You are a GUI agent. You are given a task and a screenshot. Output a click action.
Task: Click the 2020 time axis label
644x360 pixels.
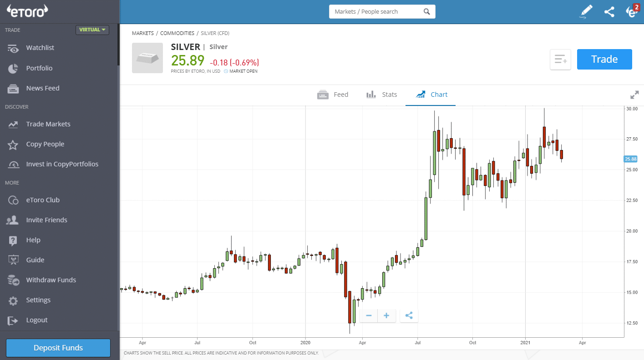click(305, 342)
